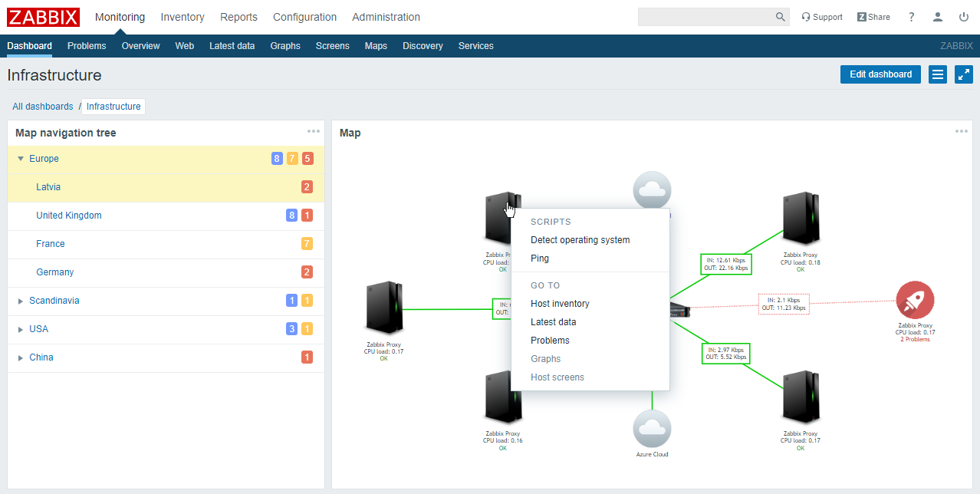Open the help question mark icon
Viewport: 980px width, 494px height.
coord(912,17)
